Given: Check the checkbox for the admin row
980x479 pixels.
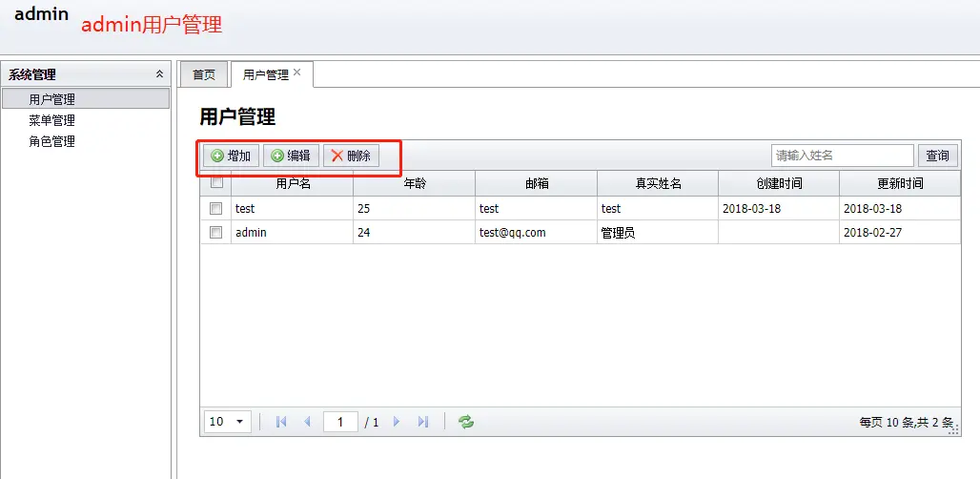Looking at the screenshot, I should (215, 232).
